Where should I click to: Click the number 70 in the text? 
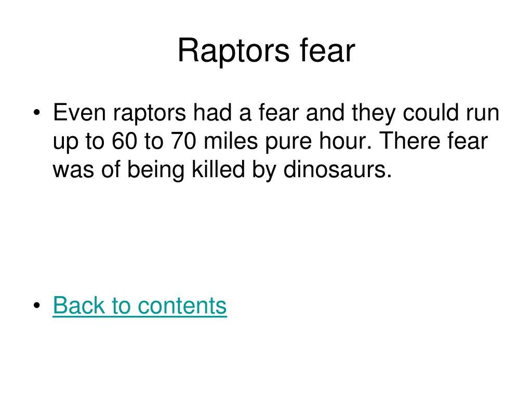coord(183,141)
